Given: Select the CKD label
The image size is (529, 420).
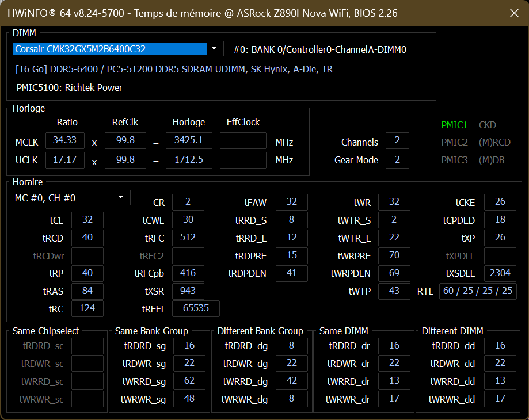Looking at the screenshot, I should point(487,125).
